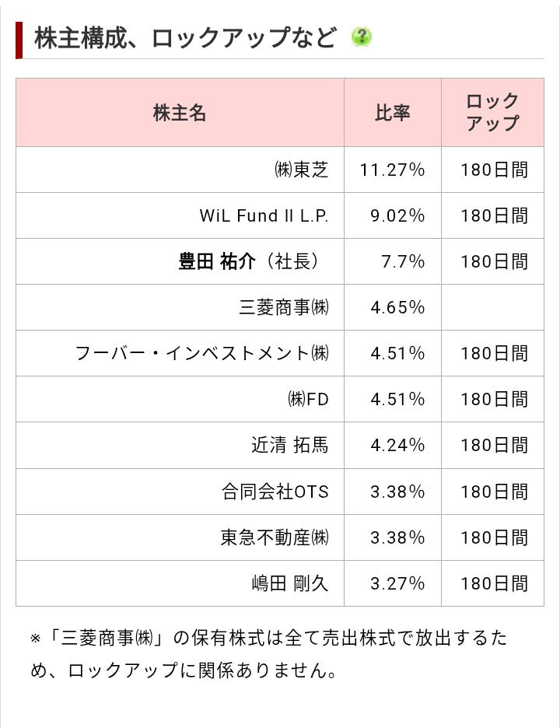Select the 合同会社OTS entry

[275, 492]
